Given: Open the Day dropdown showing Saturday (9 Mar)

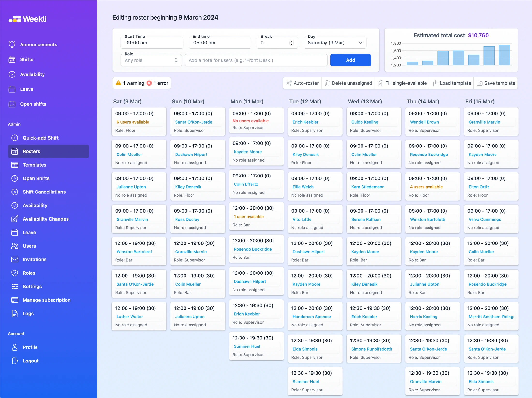Looking at the screenshot, I should tap(335, 43).
